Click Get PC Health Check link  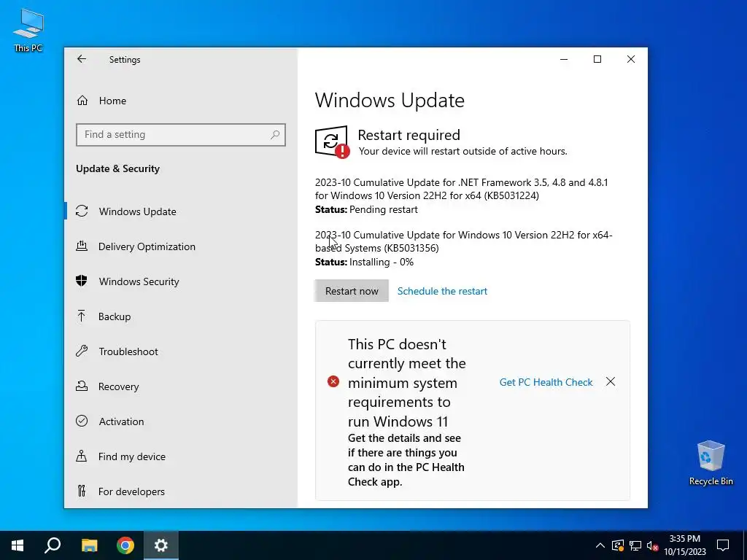point(546,382)
